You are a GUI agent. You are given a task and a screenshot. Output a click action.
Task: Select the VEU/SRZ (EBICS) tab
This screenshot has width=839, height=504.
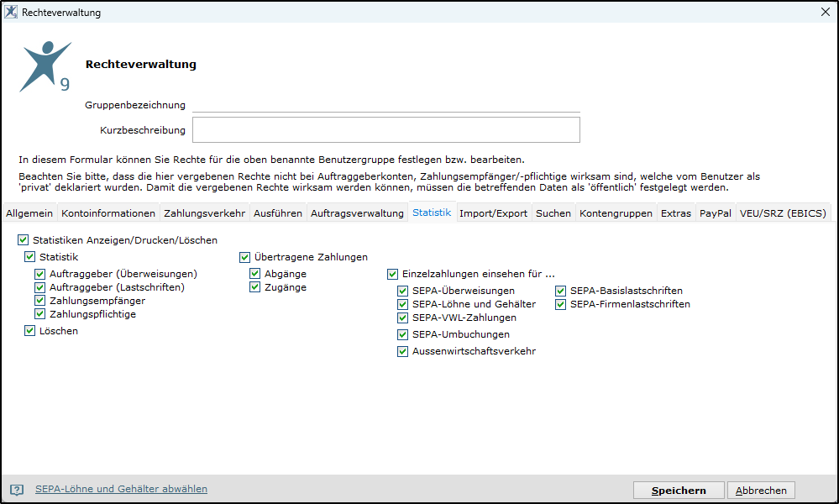pyautogui.click(x=783, y=213)
